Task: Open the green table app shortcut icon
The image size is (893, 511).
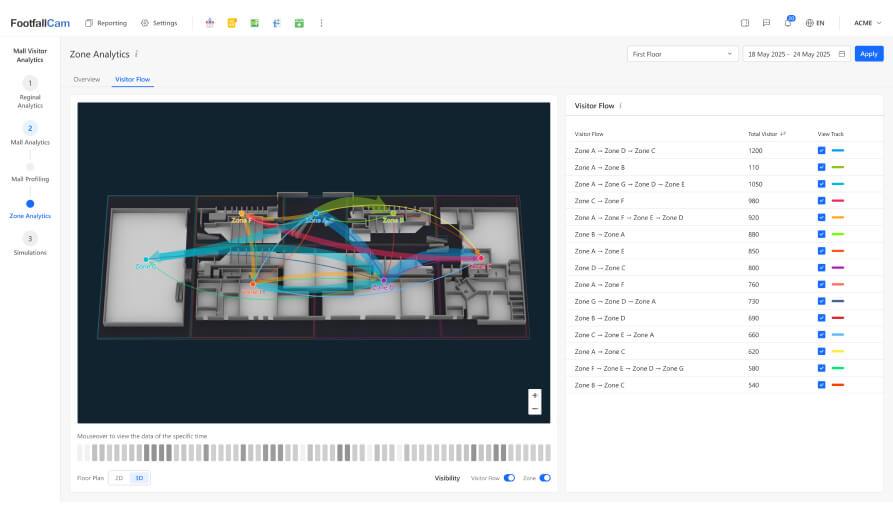Action: pos(255,23)
